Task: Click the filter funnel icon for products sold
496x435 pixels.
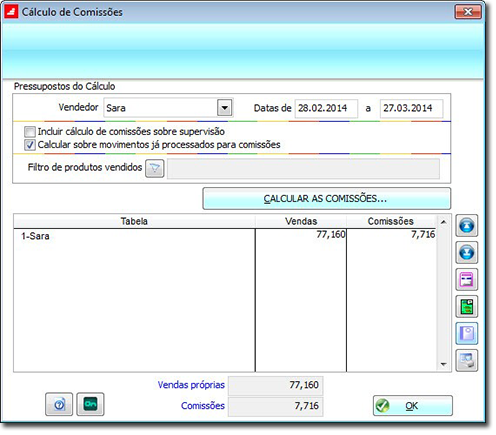Action: [x=155, y=169]
